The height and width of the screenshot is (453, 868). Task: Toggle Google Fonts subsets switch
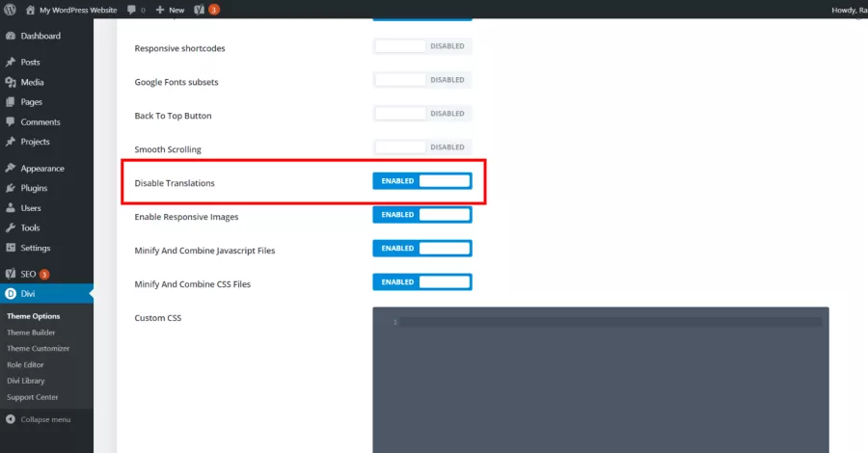[x=422, y=80]
